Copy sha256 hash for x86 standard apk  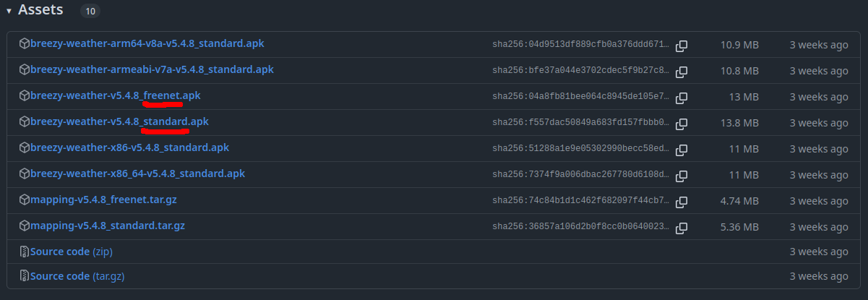tap(682, 150)
